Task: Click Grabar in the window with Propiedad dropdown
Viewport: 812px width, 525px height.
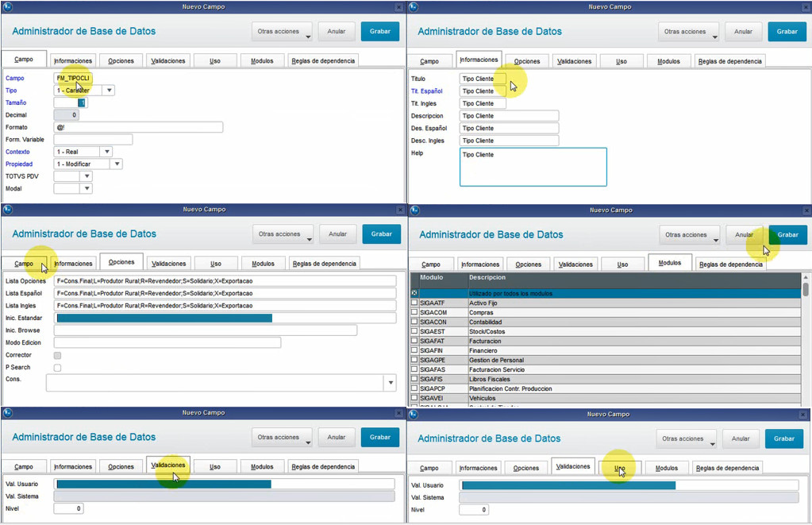Action: point(380,32)
